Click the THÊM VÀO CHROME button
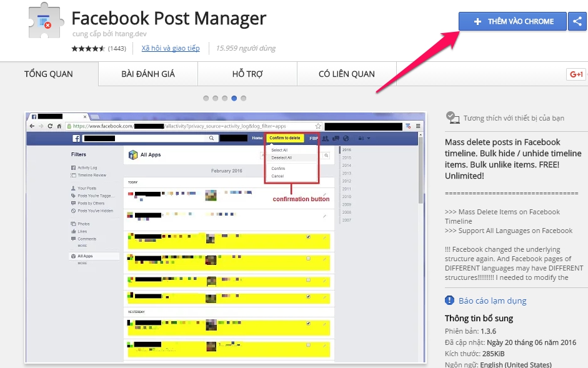Viewport: 588px width, 368px height. point(512,21)
